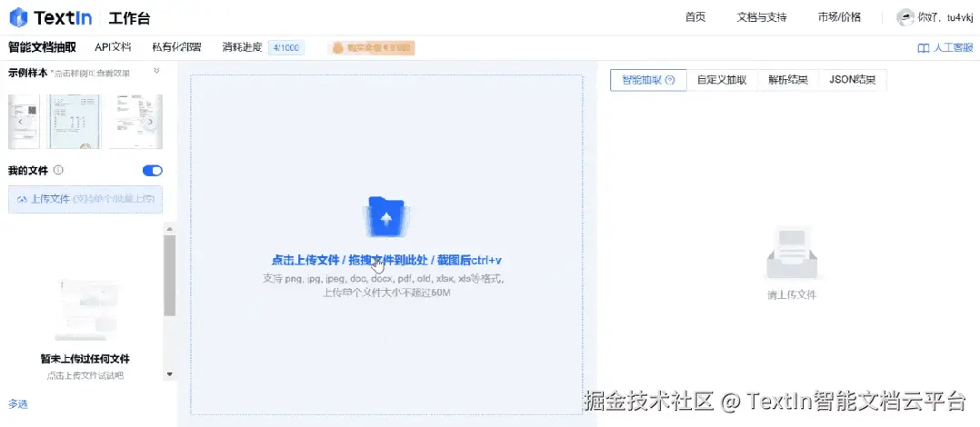
Task: Select the 智能文档抽取 menu item
Action: point(43,47)
